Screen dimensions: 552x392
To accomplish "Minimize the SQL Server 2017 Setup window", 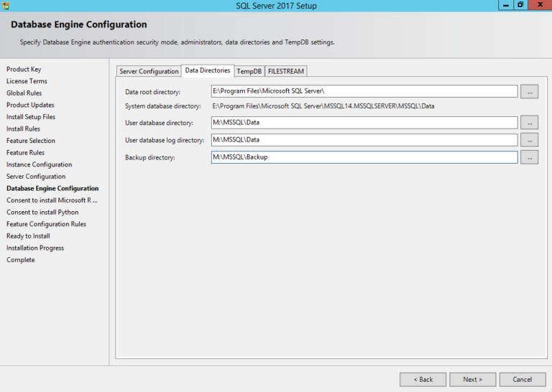I will click(505, 5).
